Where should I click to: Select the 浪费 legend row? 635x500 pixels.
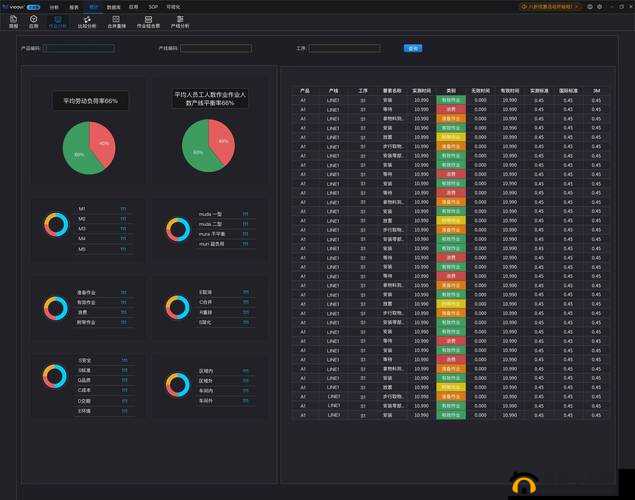pyautogui.click(x=103, y=313)
